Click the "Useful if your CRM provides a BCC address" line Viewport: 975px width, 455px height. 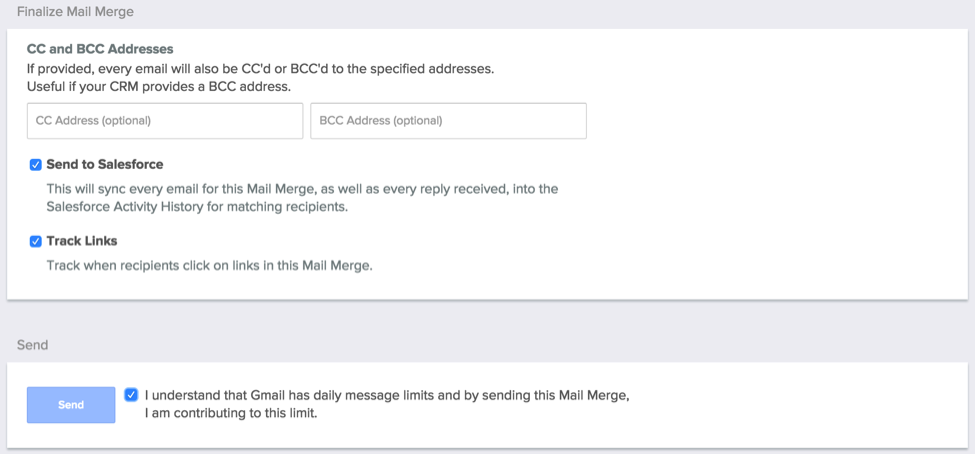point(159,86)
